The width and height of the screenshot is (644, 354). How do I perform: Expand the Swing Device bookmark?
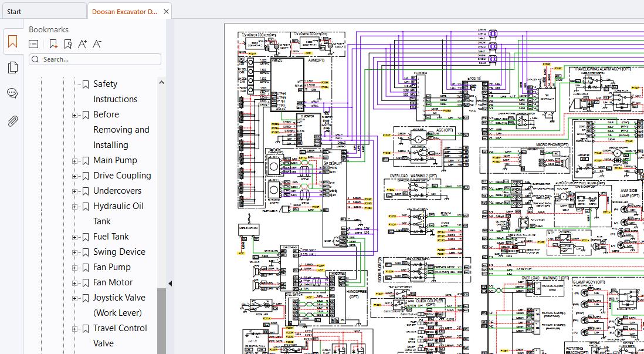point(74,252)
